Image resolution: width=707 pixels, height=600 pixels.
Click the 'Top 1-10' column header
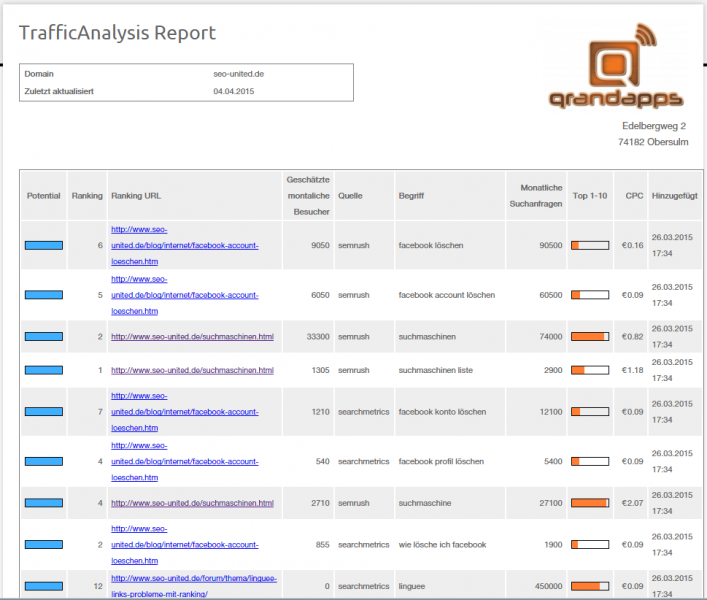(x=590, y=196)
